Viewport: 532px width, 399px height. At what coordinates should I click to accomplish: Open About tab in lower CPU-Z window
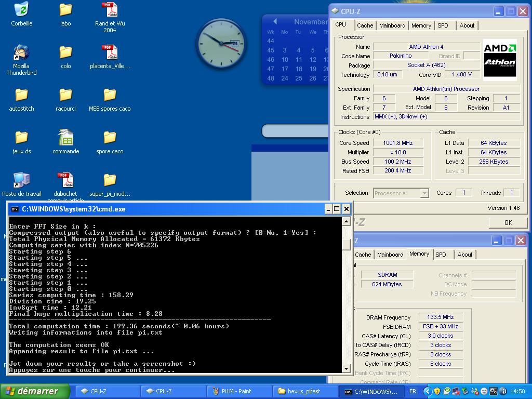coord(465,255)
